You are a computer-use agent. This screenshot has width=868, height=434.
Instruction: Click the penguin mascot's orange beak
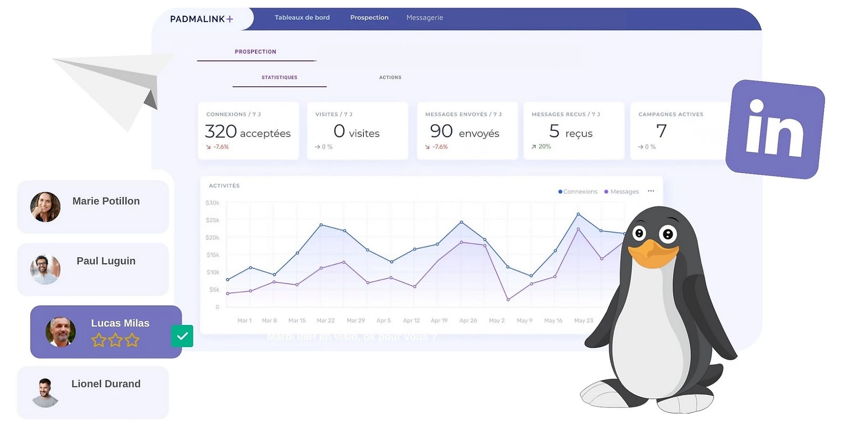point(652,253)
